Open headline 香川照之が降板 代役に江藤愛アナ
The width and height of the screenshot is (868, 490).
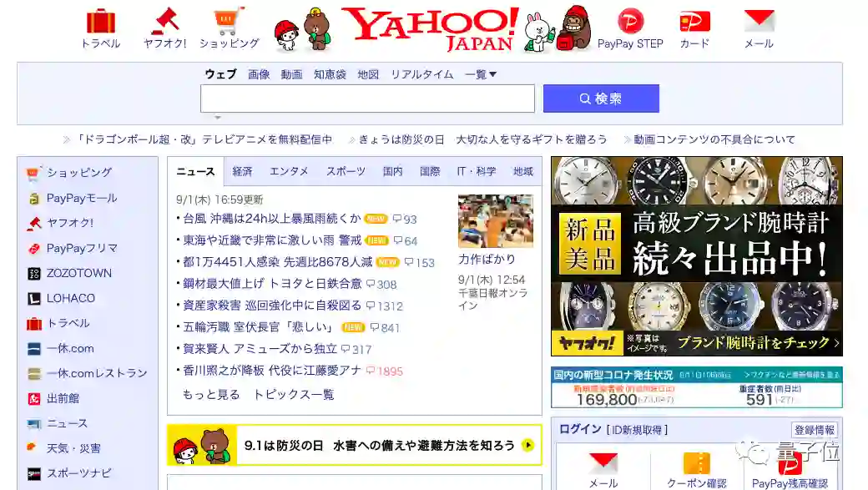pos(272,371)
